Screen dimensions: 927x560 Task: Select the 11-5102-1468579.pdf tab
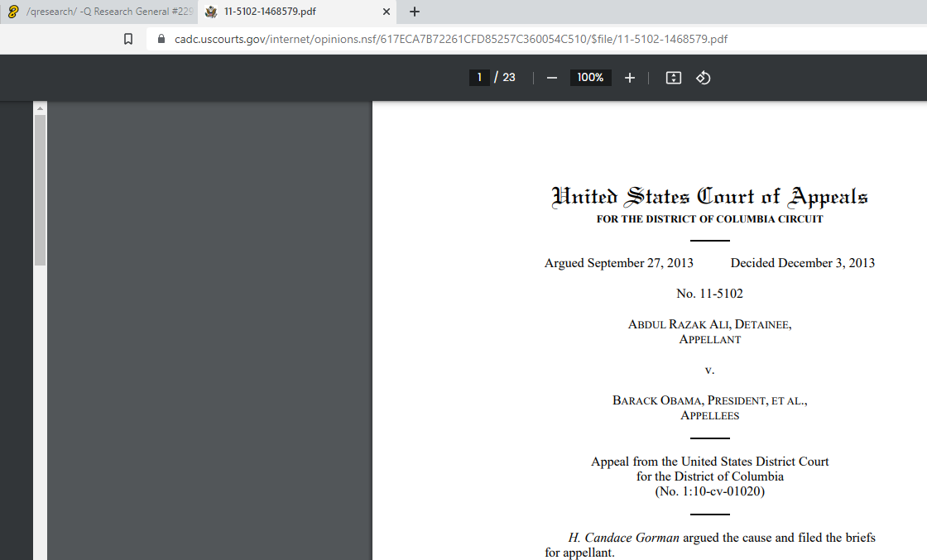pyautogui.click(x=297, y=12)
